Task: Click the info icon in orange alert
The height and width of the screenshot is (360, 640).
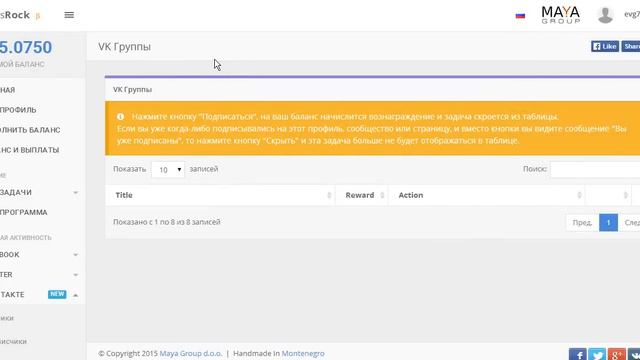Action: [120, 116]
